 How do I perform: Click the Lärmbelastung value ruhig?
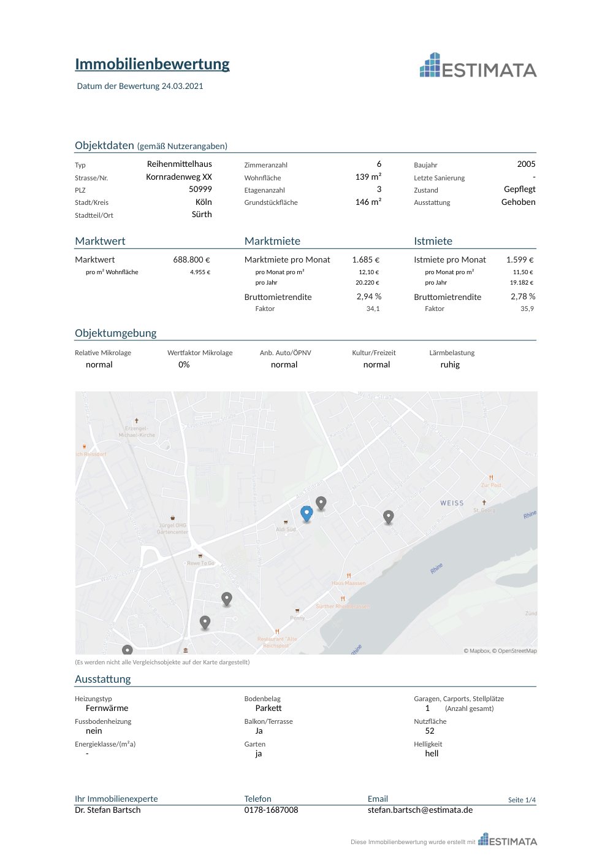point(450,364)
